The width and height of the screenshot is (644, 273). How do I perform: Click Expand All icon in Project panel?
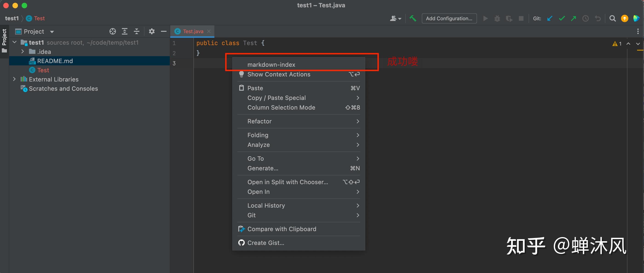point(124,32)
